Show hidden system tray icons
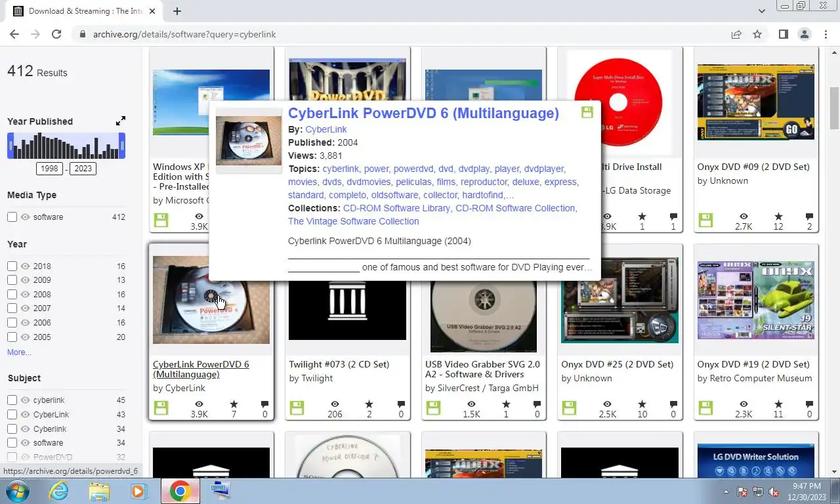Image resolution: width=840 pixels, height=504 pixels. pos(726,492)
